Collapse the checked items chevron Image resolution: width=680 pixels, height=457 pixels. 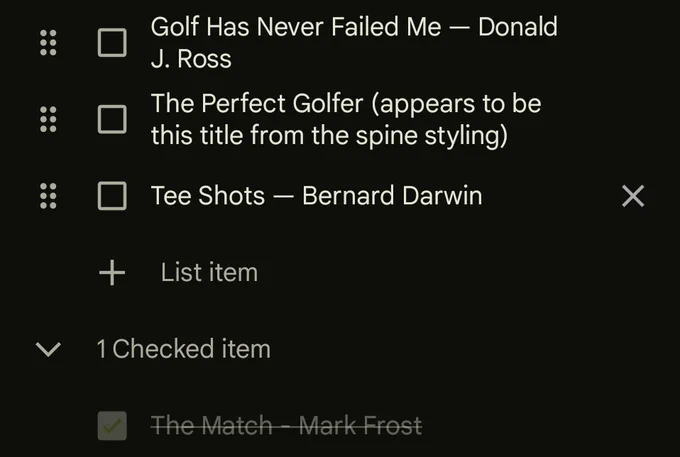tap(48, 349)
